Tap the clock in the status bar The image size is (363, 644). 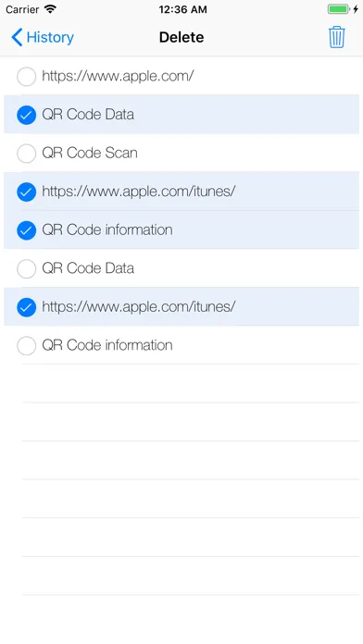coord(182,9)
